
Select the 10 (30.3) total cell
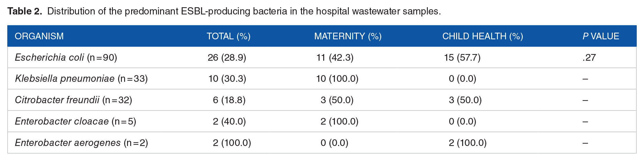[x=227, y=79]
